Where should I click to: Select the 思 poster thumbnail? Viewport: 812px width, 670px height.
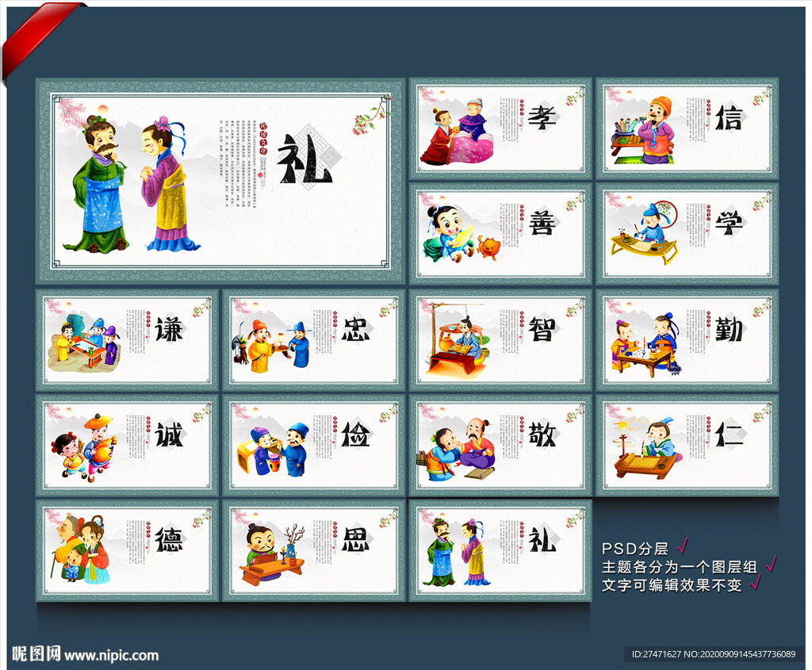pyautogui.click(x=314, y=550)
